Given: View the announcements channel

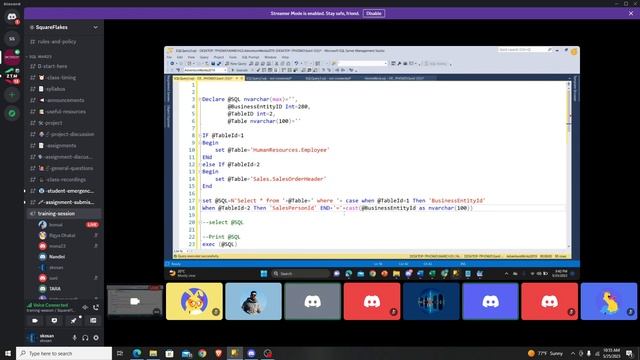Looking at the screenshot, I should coord(64,100).
